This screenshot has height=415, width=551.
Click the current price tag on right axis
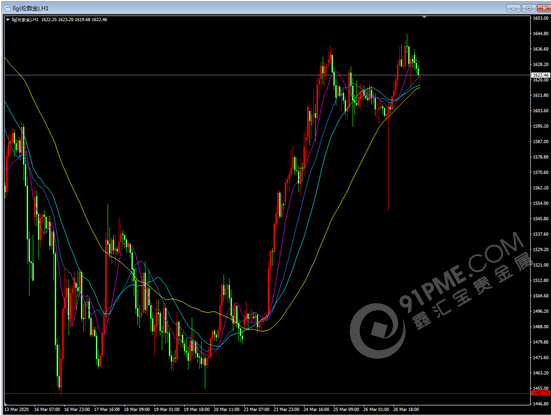(540, 75)
